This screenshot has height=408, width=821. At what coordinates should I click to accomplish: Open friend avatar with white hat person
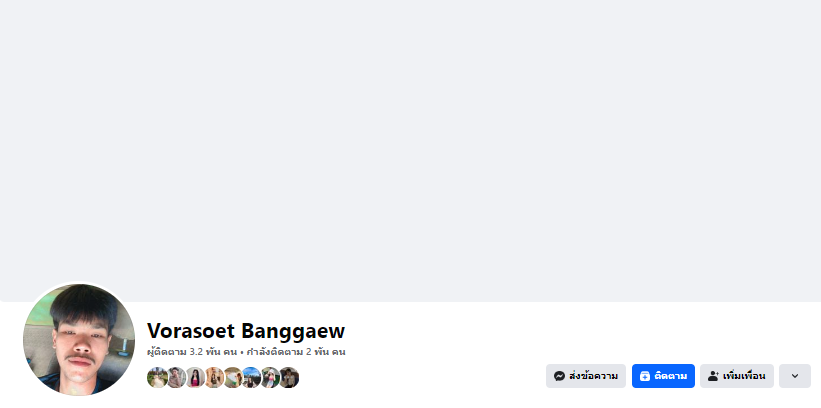tap(271, 377)
